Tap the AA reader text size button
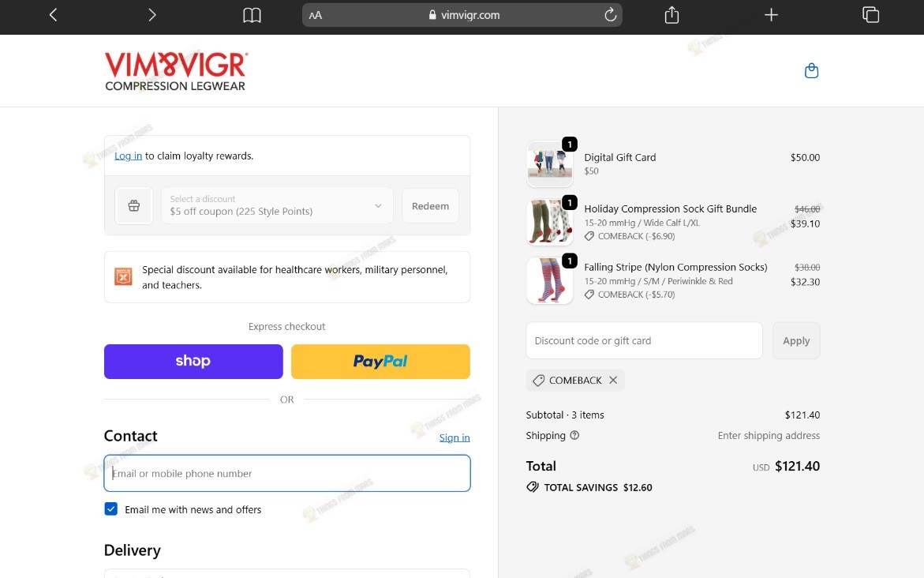Image resolution: width=924 pixels, height=578 pixels. (x=316, y=15)
